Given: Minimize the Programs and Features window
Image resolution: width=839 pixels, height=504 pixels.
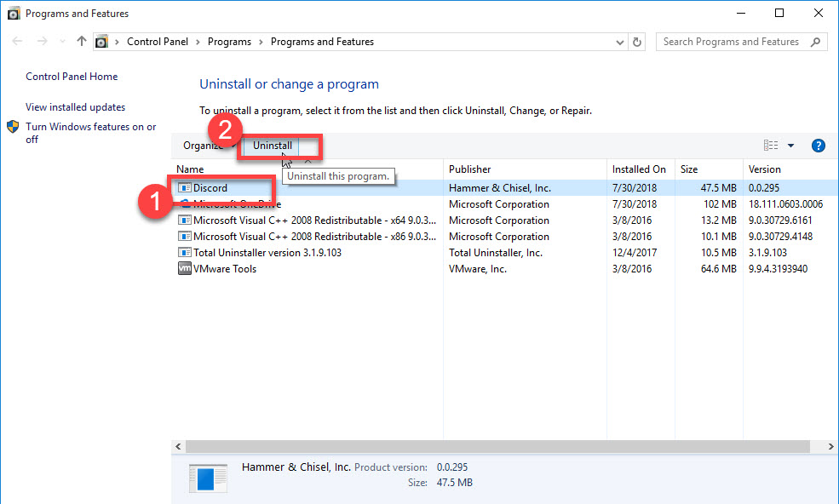Looking at the screenshot, I should click(x=741, y=13).
